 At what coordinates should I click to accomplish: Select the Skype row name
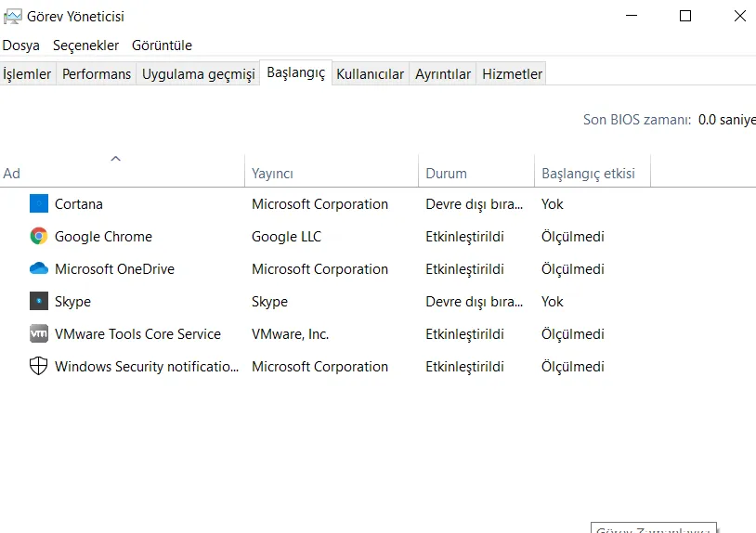[72, 302]
